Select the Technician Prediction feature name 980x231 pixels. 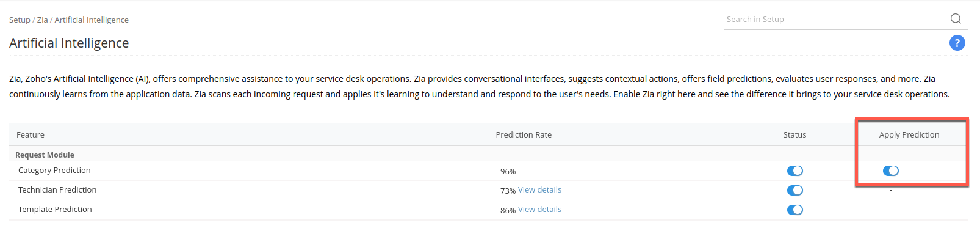57,190
